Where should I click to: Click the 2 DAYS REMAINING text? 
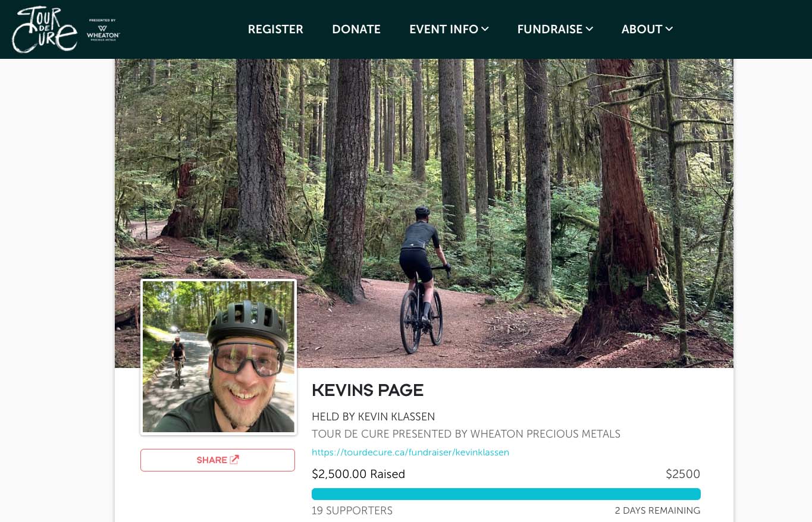(657, 511)
